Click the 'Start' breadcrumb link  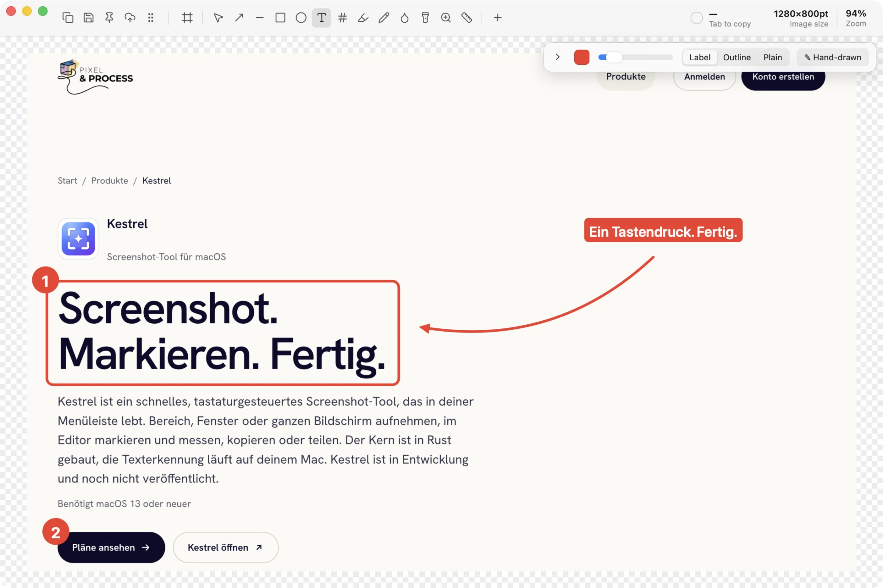click(67, 181)
